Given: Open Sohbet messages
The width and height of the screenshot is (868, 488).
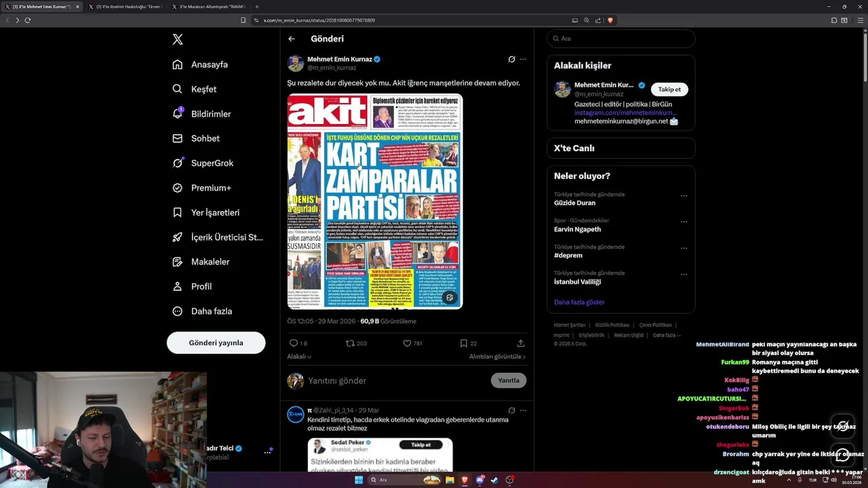Looking at the screenshot, I should (x=196, y=138).
